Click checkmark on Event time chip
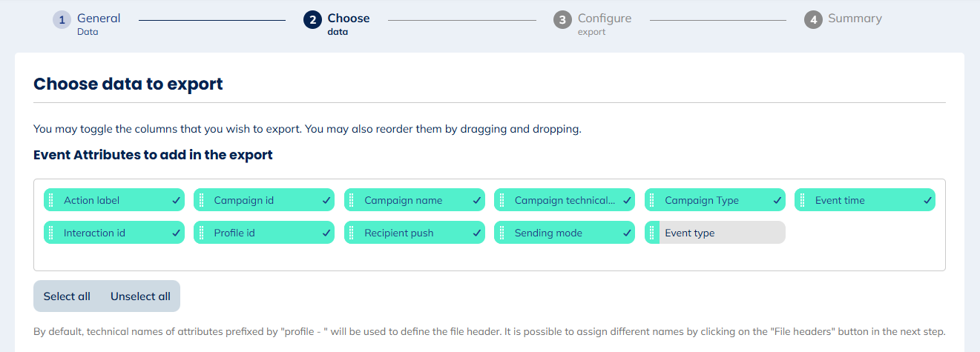 click(927, 200)
